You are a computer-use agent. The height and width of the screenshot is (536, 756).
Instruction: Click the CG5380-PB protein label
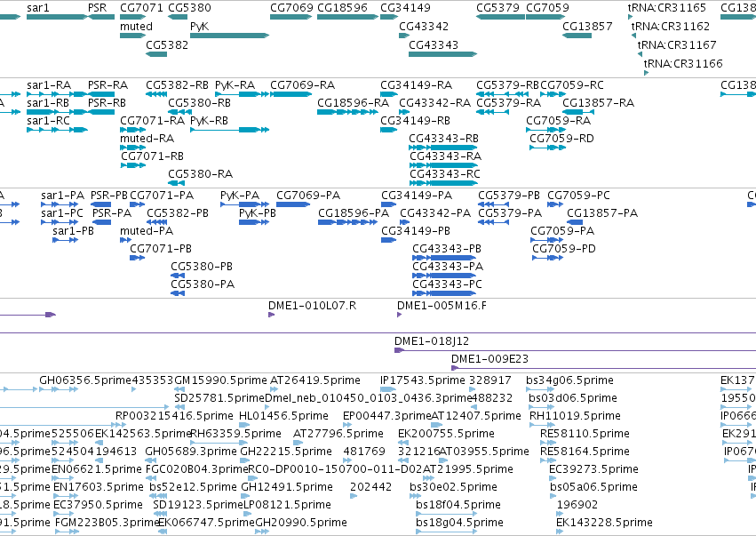[x=202, y=267]
